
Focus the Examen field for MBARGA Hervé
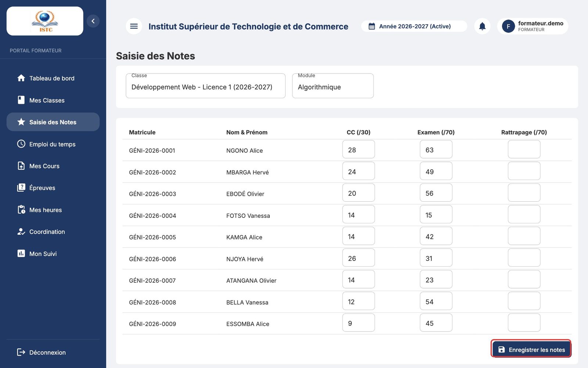pos(436,171)
